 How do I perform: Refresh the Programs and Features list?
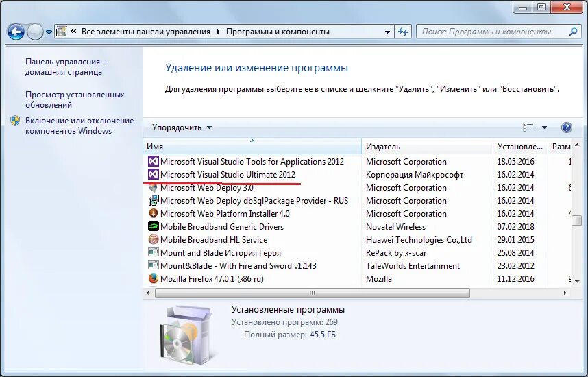(403, 32)
